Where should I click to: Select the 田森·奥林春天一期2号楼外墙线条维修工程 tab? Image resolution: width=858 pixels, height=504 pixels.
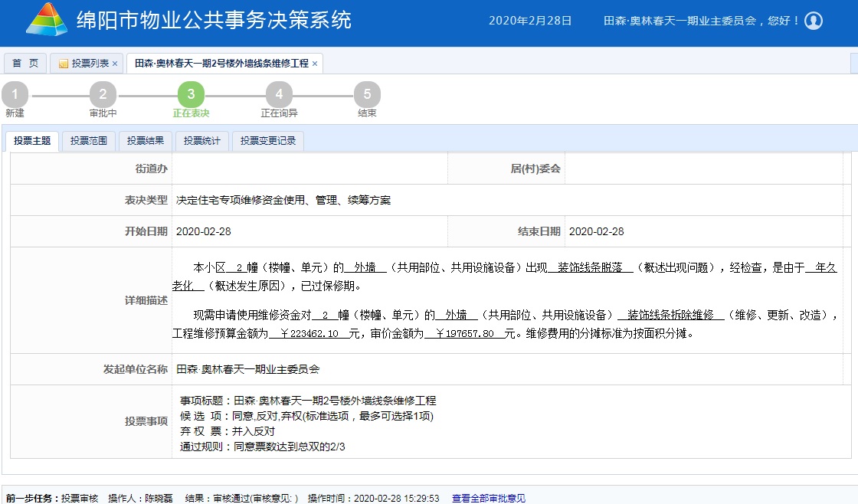coord(221,64)
